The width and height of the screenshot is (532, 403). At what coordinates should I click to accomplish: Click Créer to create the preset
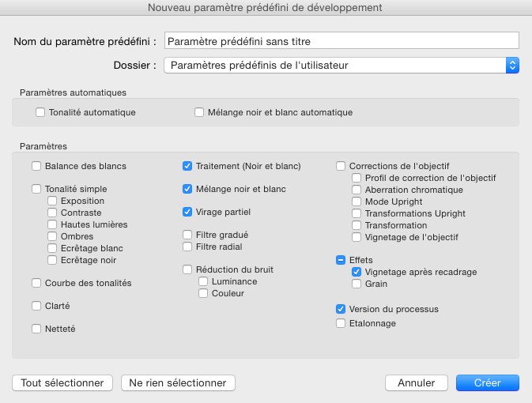(487, 382)
